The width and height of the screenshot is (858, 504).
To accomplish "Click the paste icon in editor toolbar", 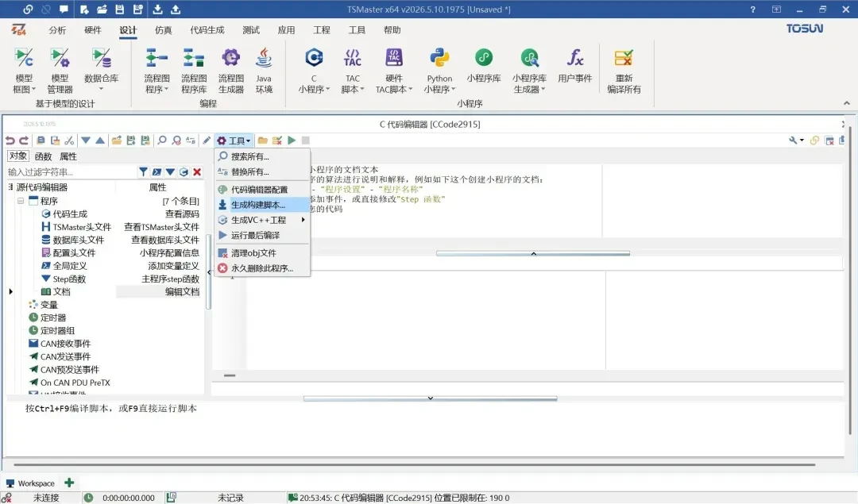I will pos(55,140).
